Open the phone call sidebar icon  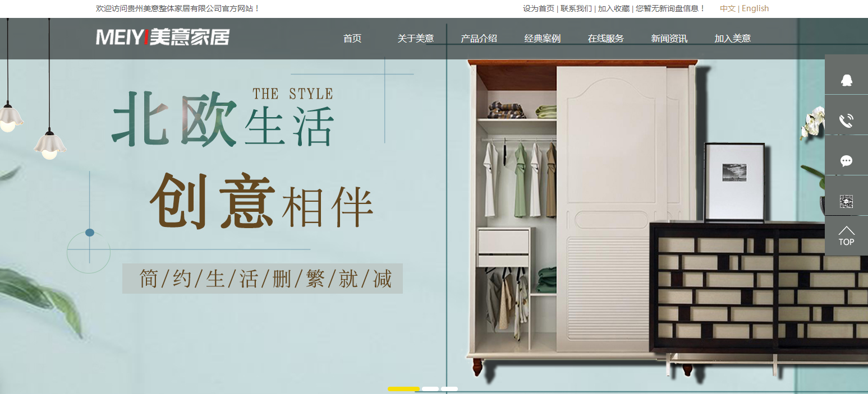click(846, 120)
